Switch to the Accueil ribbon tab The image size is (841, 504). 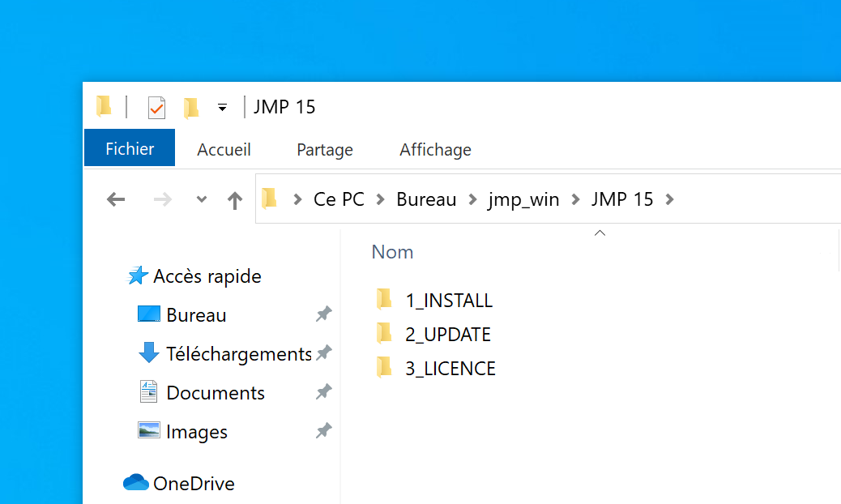[x=224, y=150]
